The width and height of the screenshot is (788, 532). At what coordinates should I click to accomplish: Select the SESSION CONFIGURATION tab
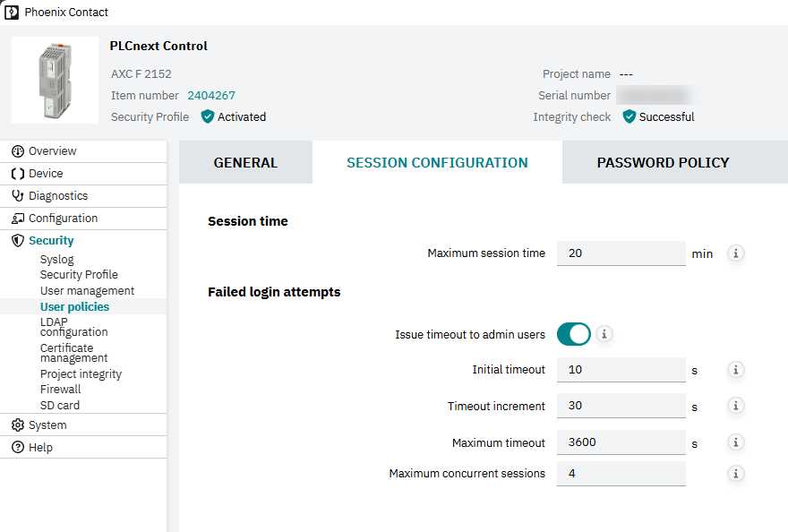(437, 162)
